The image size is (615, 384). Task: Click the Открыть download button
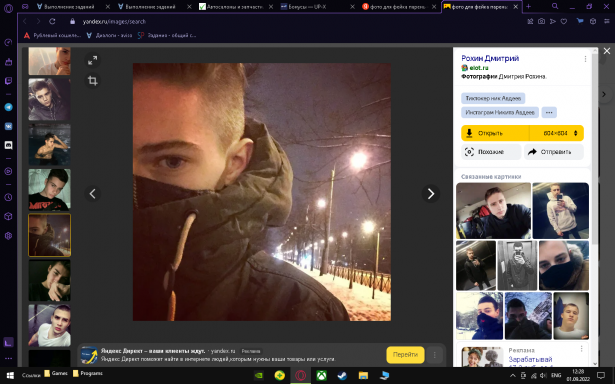495,133
